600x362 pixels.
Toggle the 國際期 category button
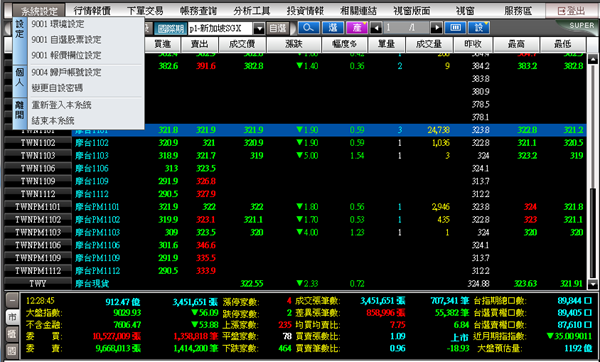tap(171, 28)
